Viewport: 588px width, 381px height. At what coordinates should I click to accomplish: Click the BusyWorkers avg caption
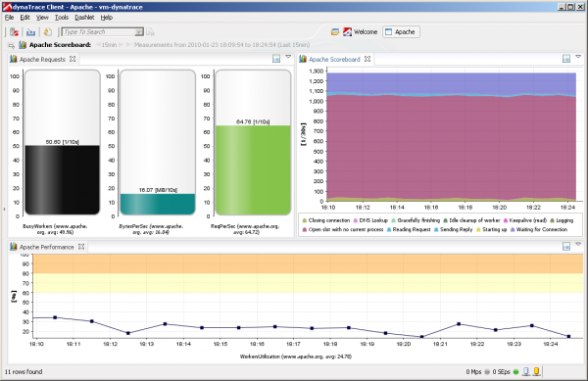55,229
